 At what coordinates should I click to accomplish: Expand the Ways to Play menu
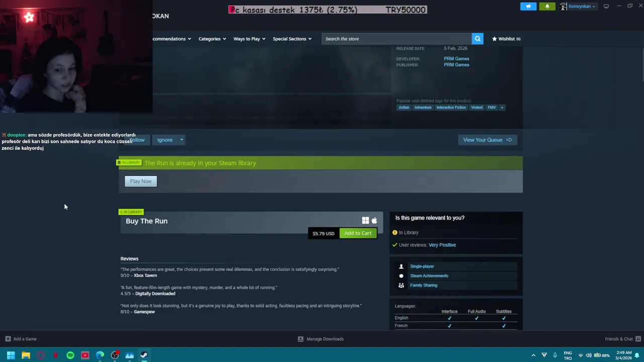click(x=250, y=39)
